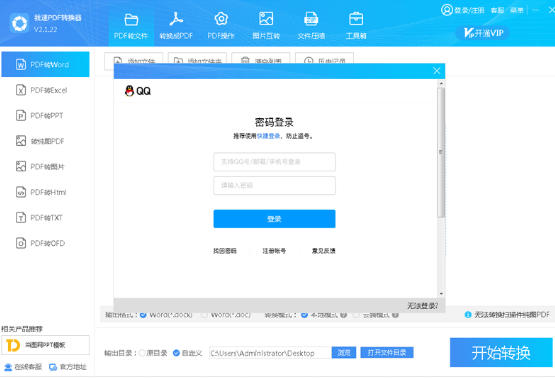Focus the QQ account input field
The height and width of the screenshot is (378, 555).
pyautogui.click(x=274, y=162)
